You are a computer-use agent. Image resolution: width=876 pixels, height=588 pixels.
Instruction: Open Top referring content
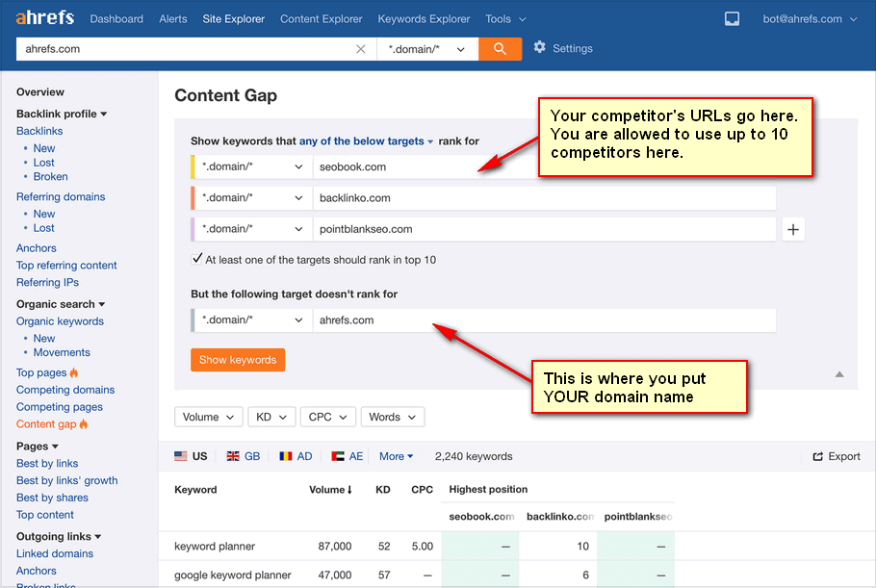pos(66,266)
